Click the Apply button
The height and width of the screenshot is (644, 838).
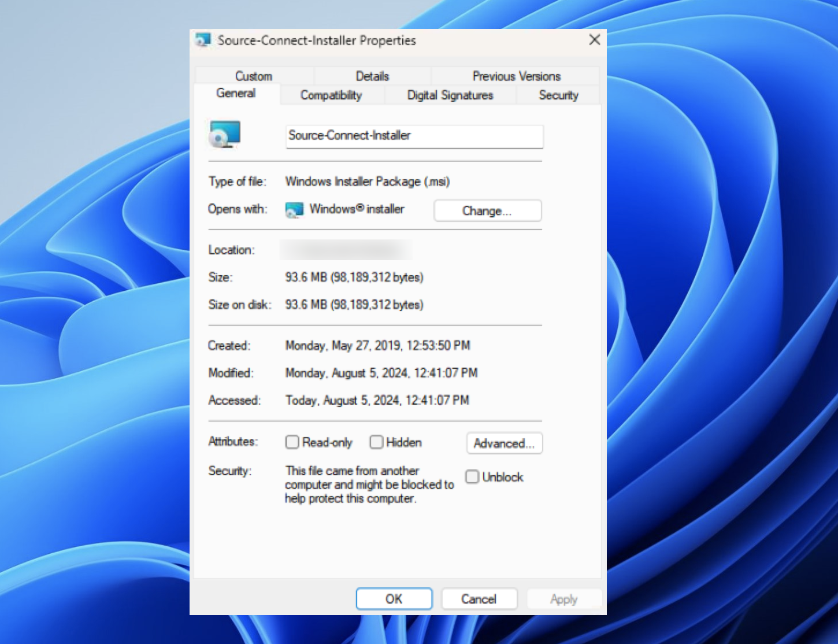pyautogui.click(x=563, y=599)
